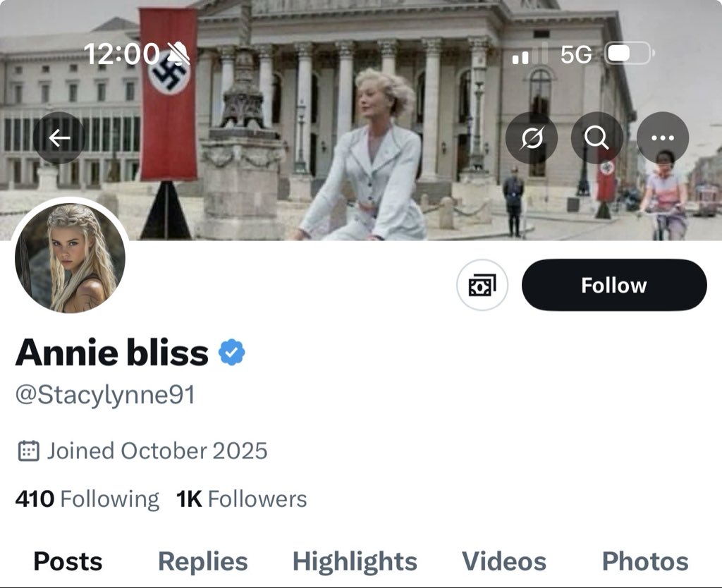Tap the @Stacylynne91 handle text

point(105,396)
